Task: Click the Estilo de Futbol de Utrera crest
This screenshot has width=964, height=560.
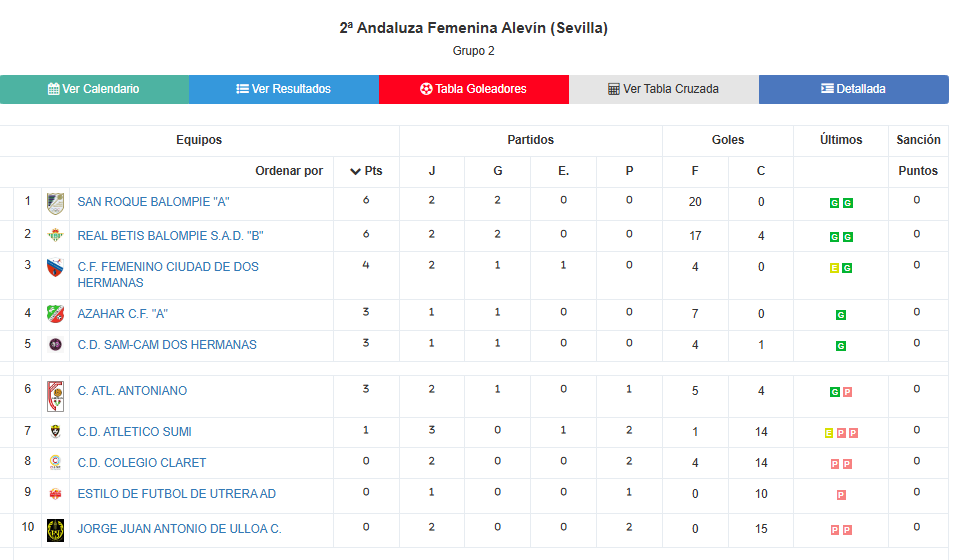Action: coord(55,494)
